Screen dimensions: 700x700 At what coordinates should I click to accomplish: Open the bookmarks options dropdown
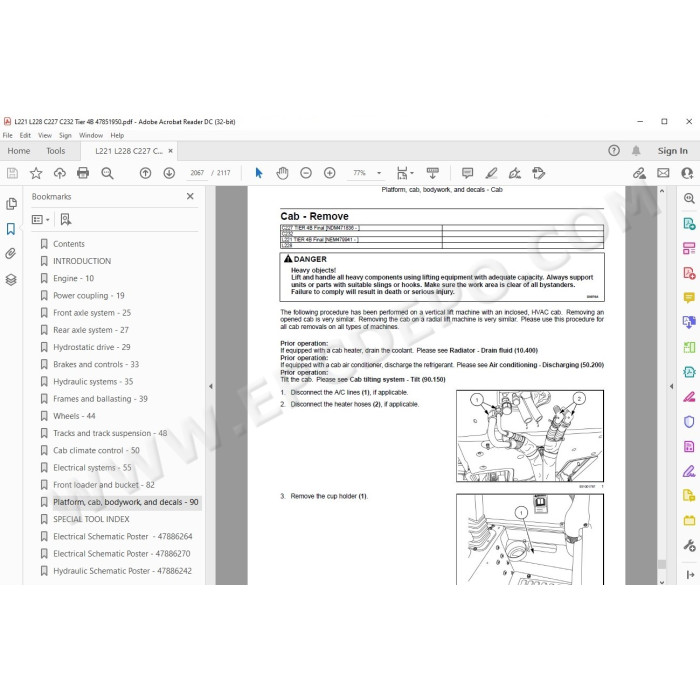point(41,219)
